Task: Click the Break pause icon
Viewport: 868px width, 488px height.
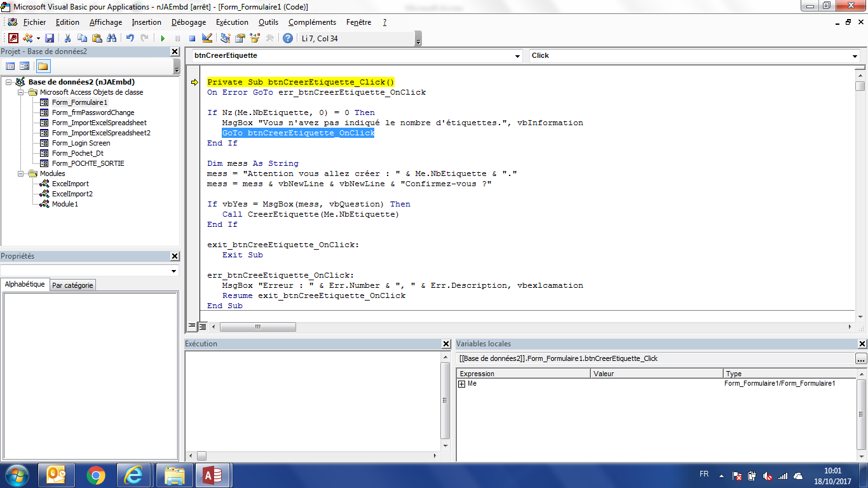Action: click(x=177, y=38)
